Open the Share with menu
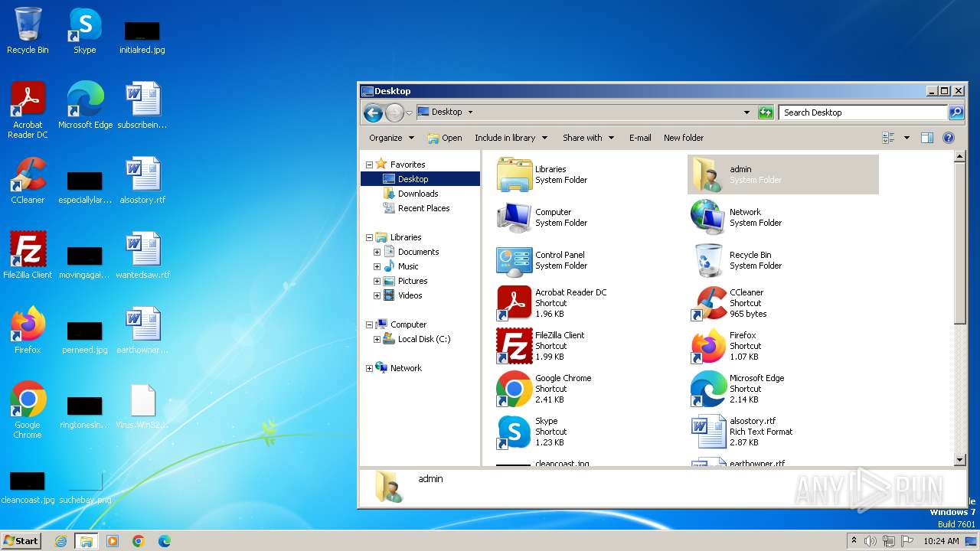980x551 pixels. (x=588, y=138)
